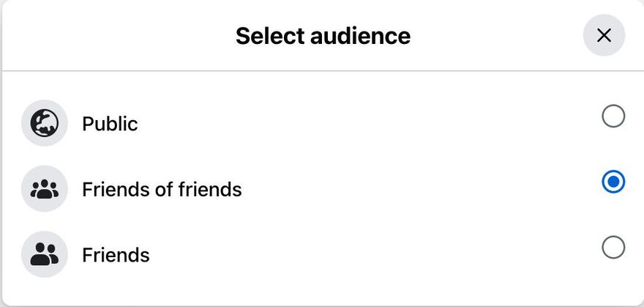Close the Select audience dialog
The width and height of the screenshot is (644, 307).
(604, 35)
